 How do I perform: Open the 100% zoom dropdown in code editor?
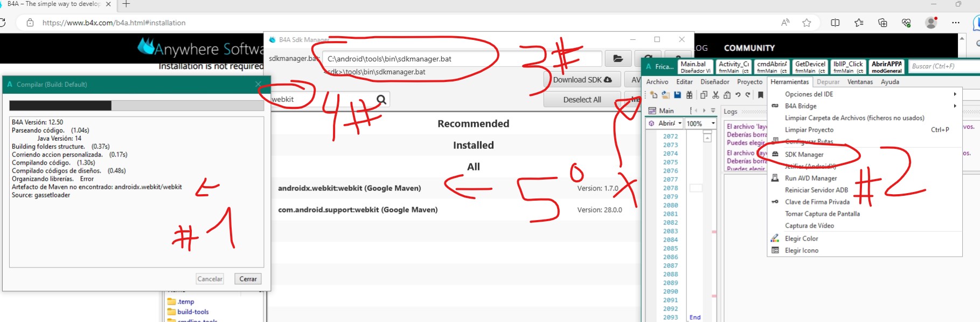point(701,124)
